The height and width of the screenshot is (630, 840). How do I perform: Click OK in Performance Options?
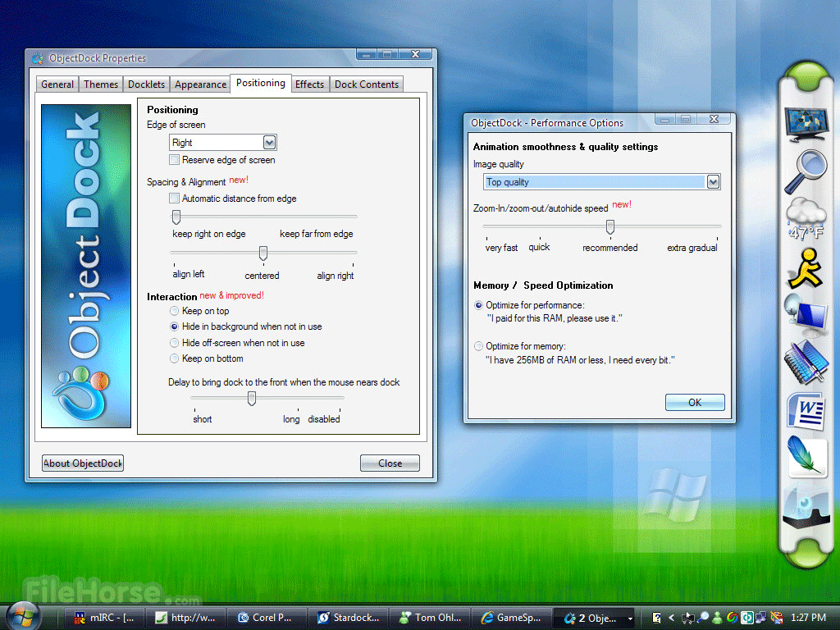(695, 402)
